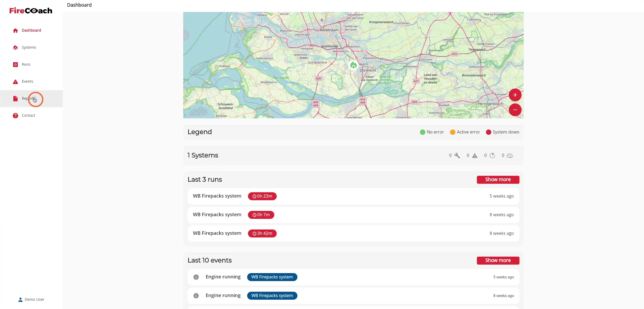The width and height of the screenshot is (644, 309).
Task: Click the wrench maintenance count icon
Action: pos(457,156)
